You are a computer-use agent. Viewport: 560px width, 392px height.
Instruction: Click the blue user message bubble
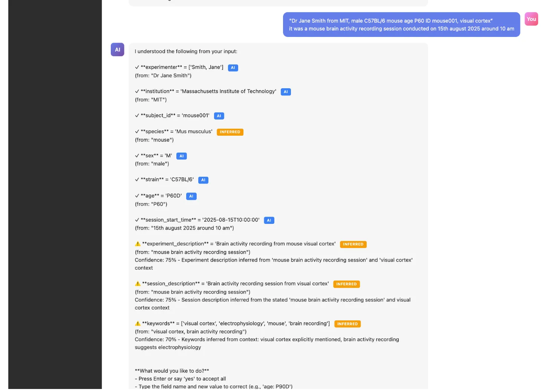click(x=401, y=25)
